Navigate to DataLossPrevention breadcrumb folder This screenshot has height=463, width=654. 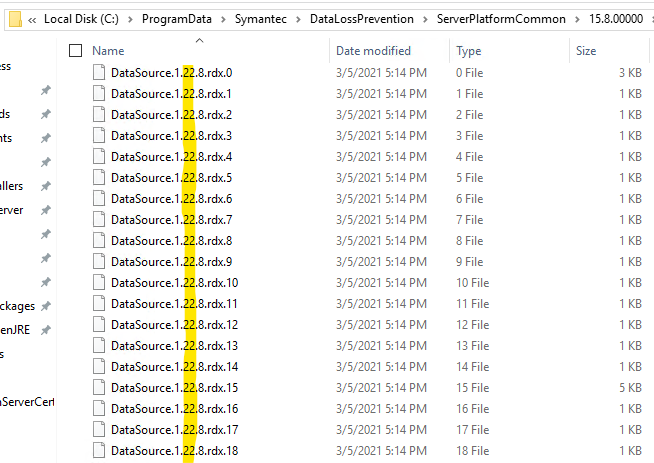coord(362,19)
